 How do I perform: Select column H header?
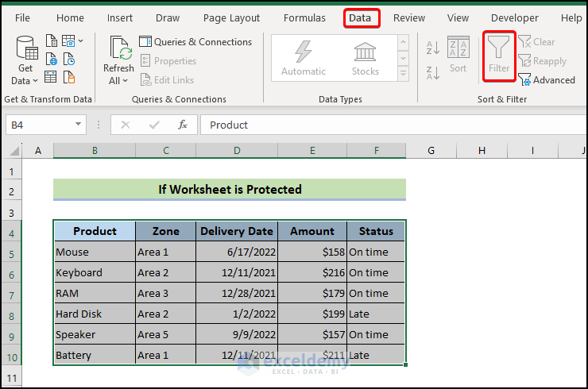482,151
